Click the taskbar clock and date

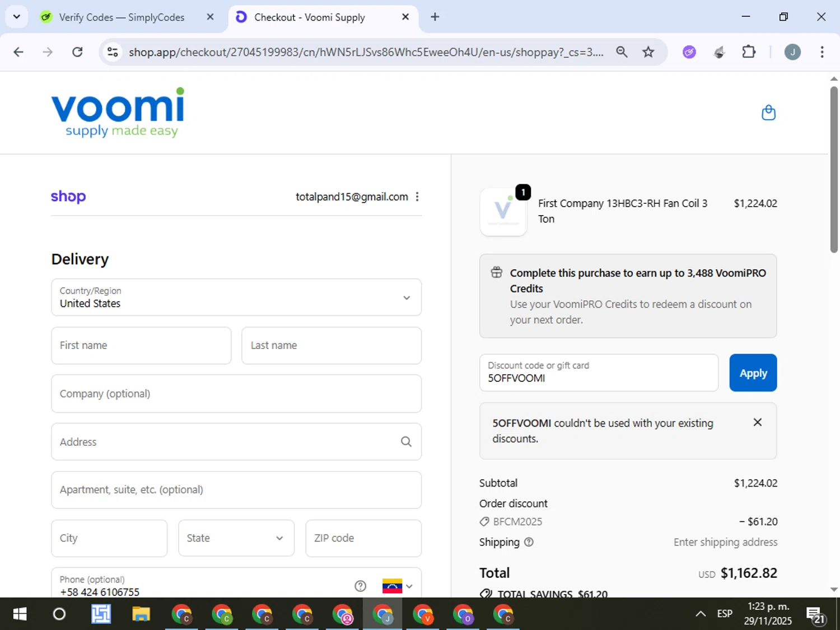point(768,614)
